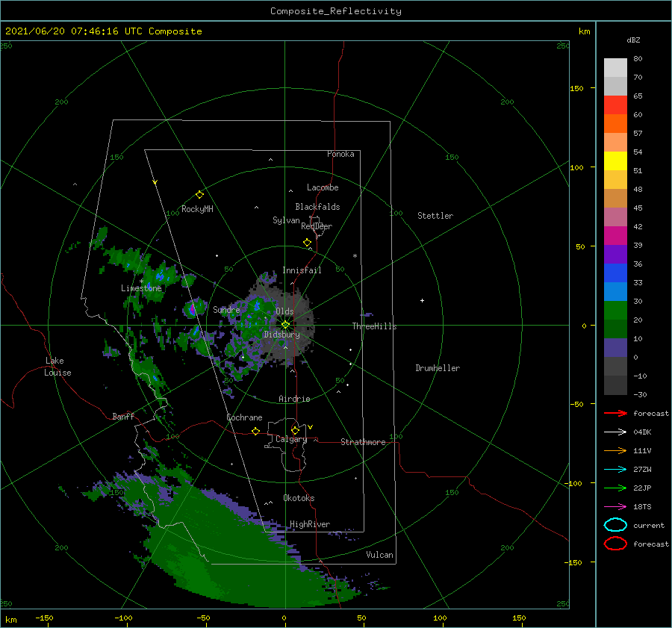Click the Limestone label
The width and height of the screenshot is (672, 628).
[141, 288]
